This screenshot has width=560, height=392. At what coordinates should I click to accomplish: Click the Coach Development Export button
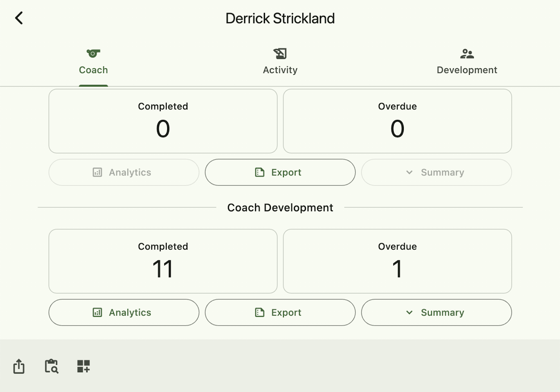[x=280, y=312]
